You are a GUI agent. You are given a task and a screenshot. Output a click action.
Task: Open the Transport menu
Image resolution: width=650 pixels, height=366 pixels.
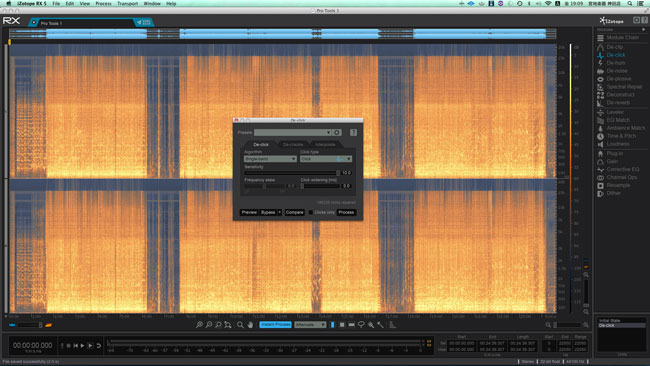point(127,3)
